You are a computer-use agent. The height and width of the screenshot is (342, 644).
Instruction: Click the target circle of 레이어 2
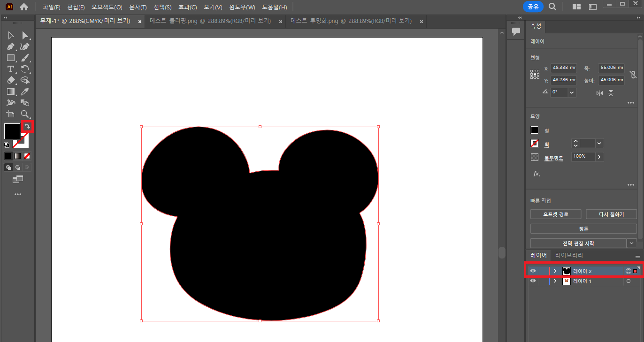[629, 271]
